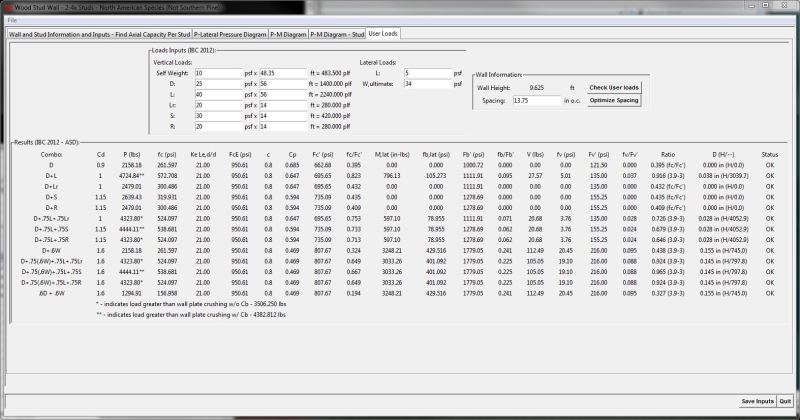Screen dimensions: 800x420
Task: Click the Lr tributary width field showing 14
Action: point(283,105)
